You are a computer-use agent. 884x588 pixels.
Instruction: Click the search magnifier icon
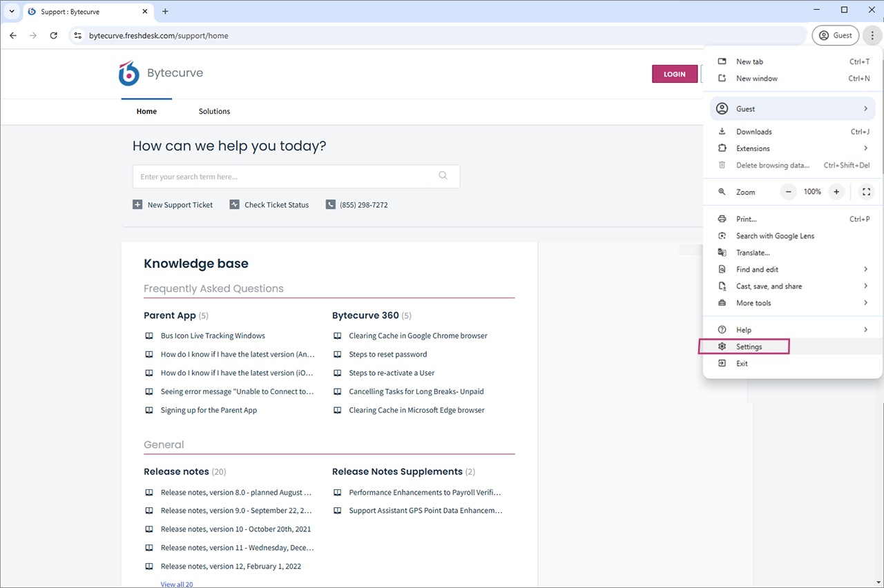(443, 175)
